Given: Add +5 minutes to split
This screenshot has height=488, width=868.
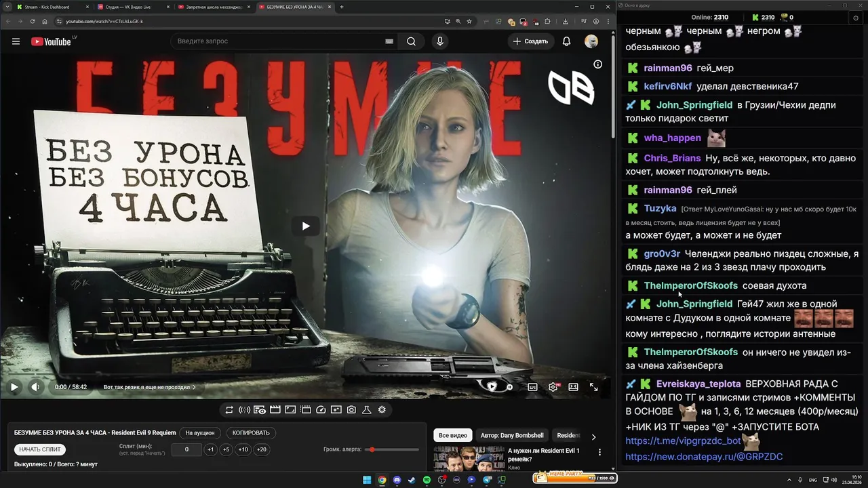Looking at the screenshot, I should coord(226,449).
